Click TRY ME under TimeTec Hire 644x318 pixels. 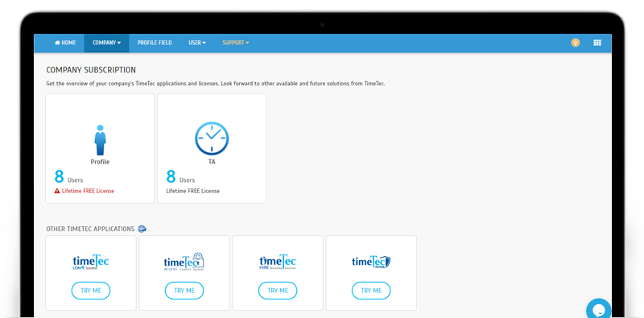(x=278, y=291)
